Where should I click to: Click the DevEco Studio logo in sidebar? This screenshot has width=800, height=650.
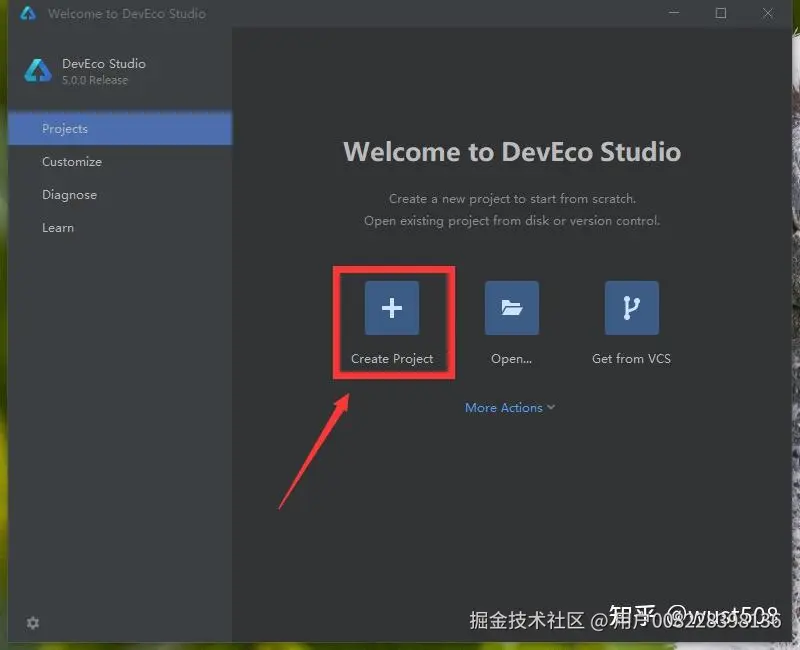(38, 70)
